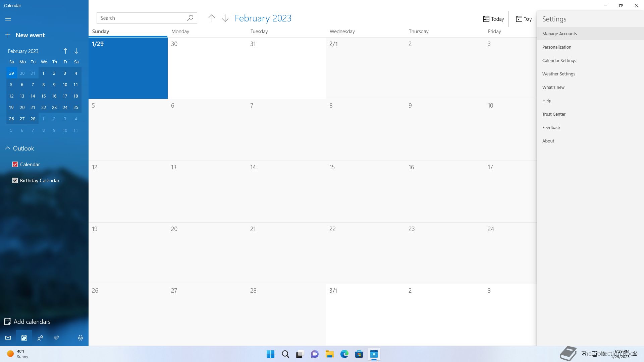
Task: Navigate to next month with down arrow
Action: (225, 18)
